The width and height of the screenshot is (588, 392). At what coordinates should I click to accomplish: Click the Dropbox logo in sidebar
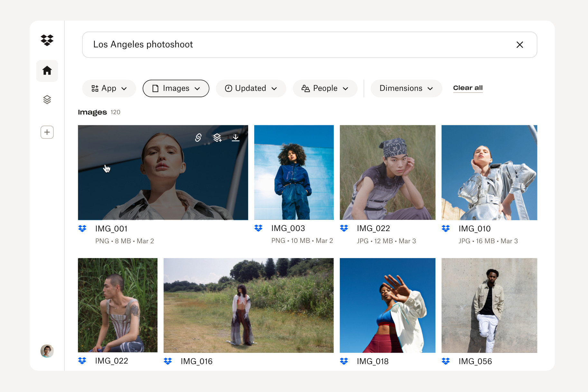tap(47, 40)
